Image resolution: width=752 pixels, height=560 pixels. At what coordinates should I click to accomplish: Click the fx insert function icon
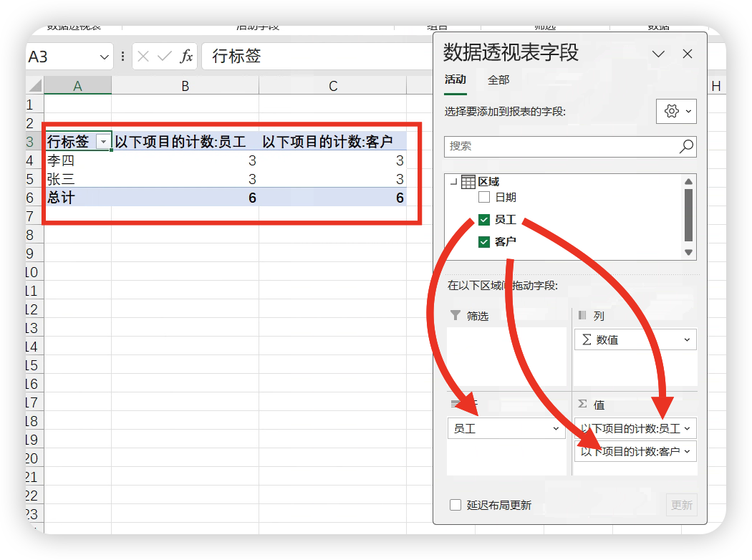pyautogui.click(x=186, y=56)
